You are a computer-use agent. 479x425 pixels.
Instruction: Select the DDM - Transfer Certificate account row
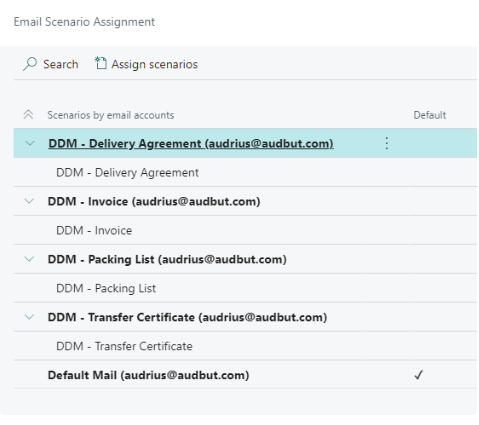245,317
